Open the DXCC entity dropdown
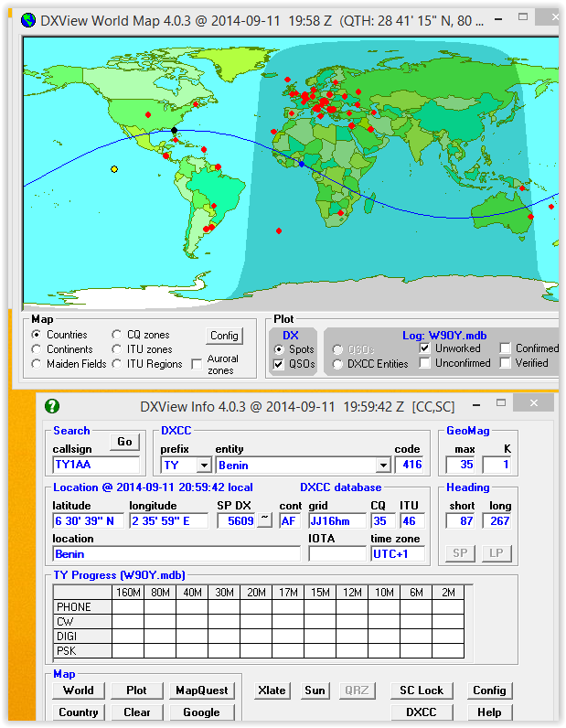The image size is (566, 728). (x=383, y=466)
